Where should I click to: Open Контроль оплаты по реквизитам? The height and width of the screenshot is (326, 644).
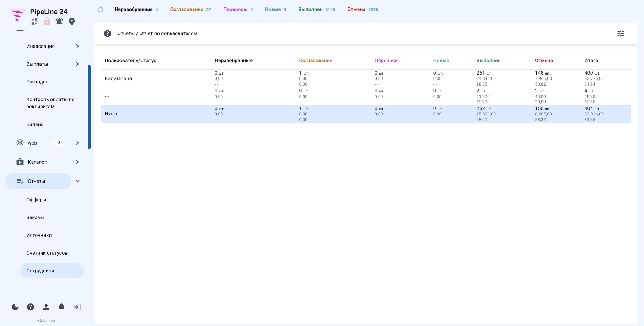tap(50, 103)
